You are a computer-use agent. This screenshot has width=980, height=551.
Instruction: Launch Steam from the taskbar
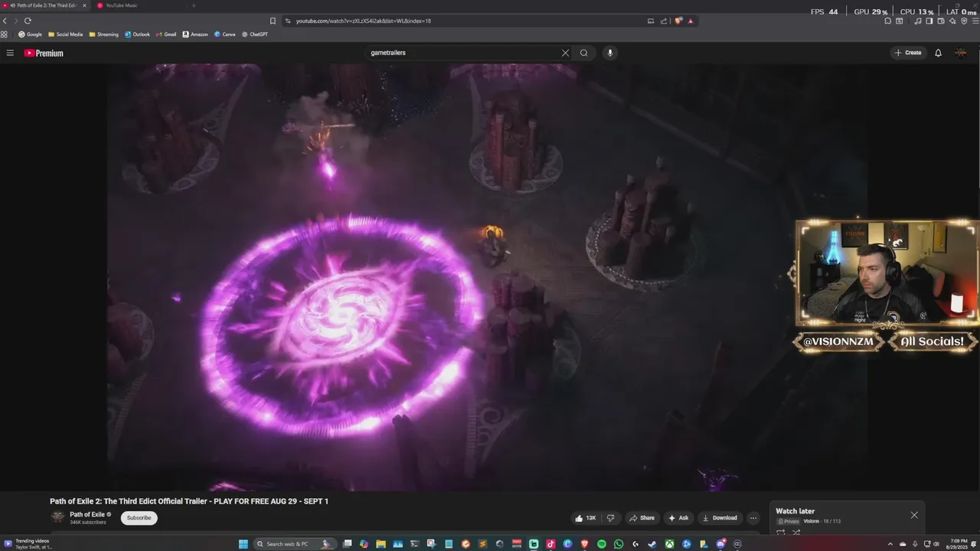click(x=652, y=544)
